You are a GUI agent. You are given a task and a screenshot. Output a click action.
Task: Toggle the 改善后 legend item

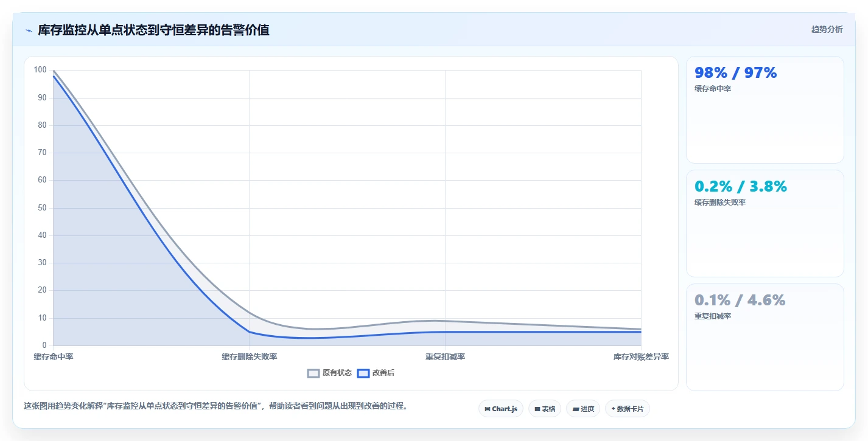point(376,373)
